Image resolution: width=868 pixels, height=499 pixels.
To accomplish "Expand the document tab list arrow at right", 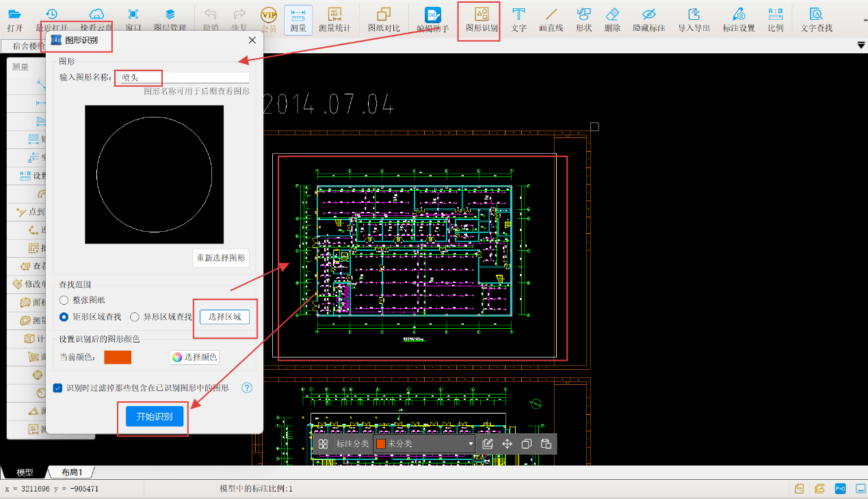I will click(860, 45).
